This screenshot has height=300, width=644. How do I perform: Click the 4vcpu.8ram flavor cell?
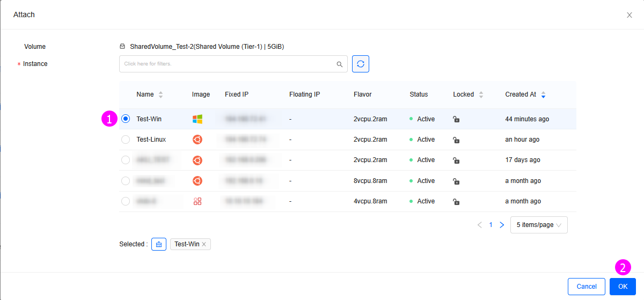pos(370,201)
